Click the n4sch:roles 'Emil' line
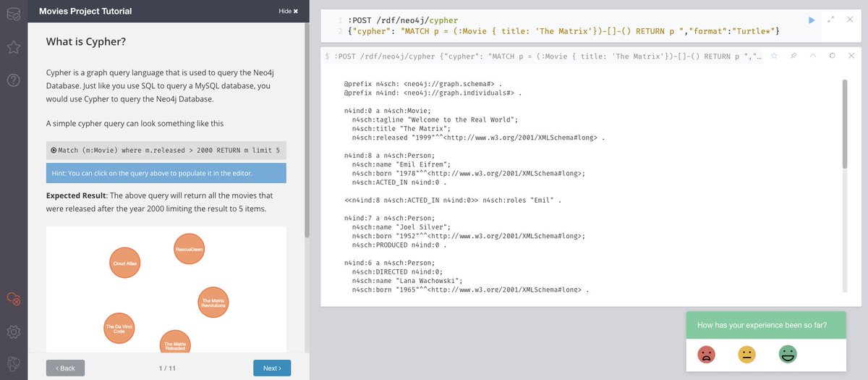The height and width of the screenshot is (380, 868). [x=453, y=200]
